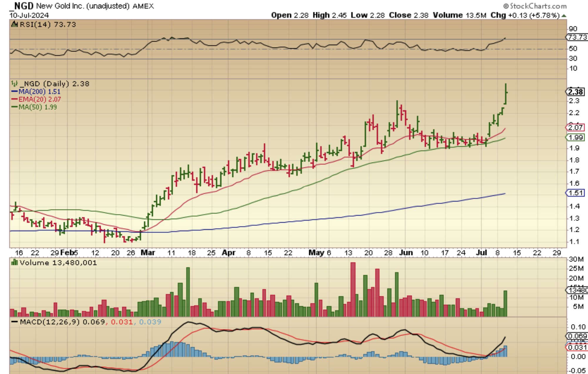
Task: Click the 0.069 MACD value tag
Action: [577, 336]
